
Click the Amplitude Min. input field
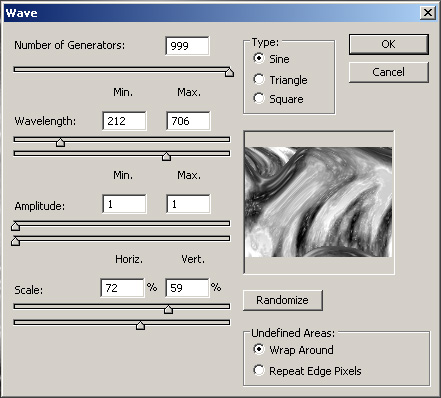pyautogui.click(x=124, y=204)
